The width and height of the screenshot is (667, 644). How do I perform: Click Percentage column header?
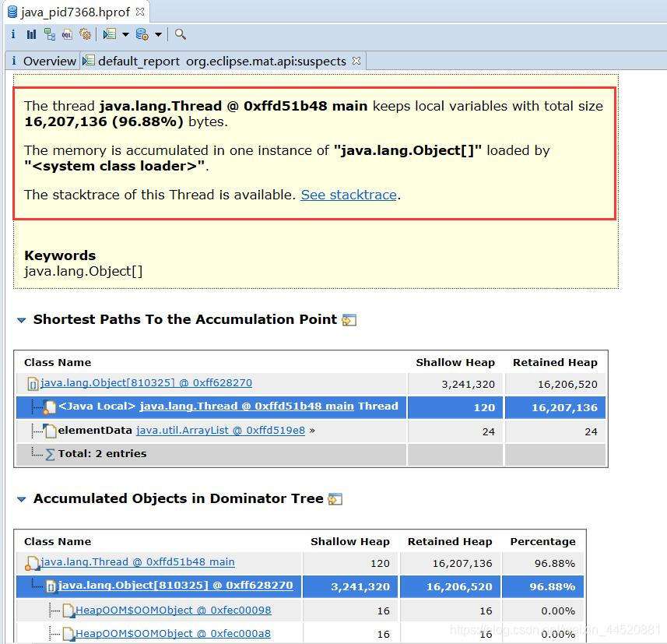(542, 542)
